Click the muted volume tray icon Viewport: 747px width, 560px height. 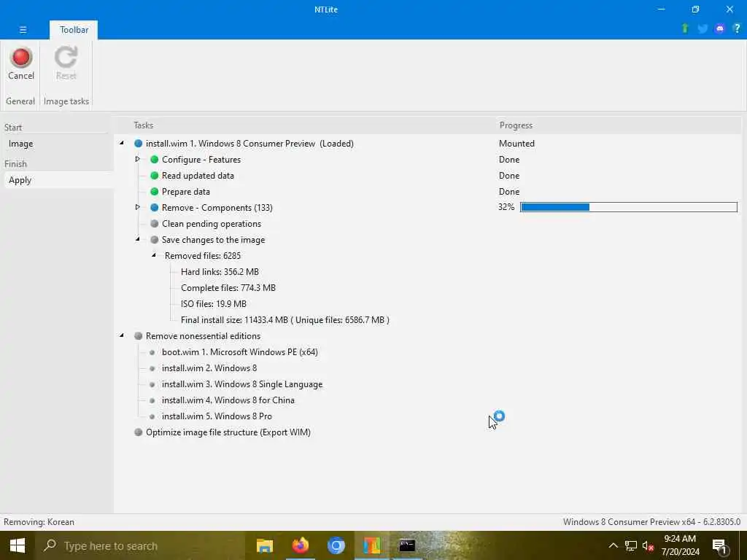648,545
